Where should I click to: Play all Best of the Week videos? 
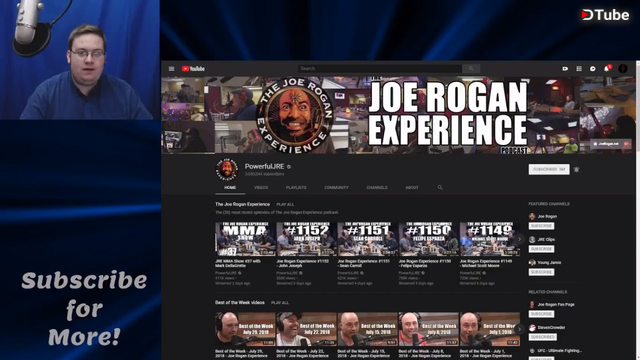pyautogui.click(x=280, y=303)
